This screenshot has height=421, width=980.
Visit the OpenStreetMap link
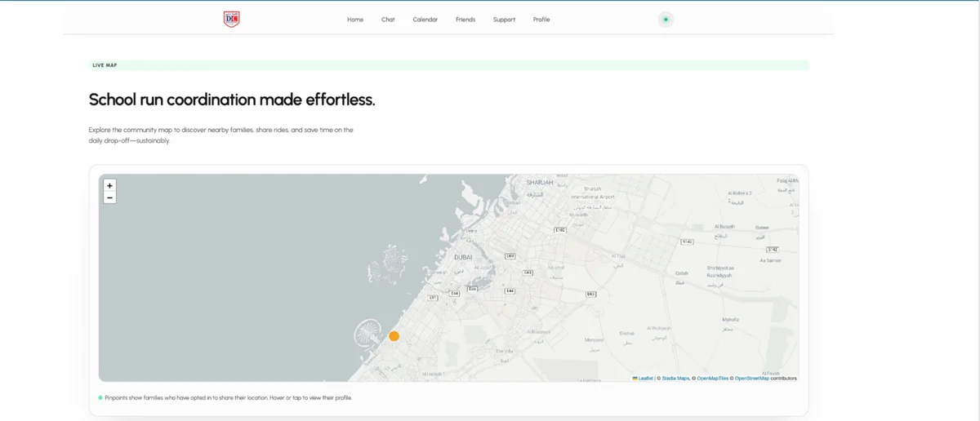click(x=752, y=379)
